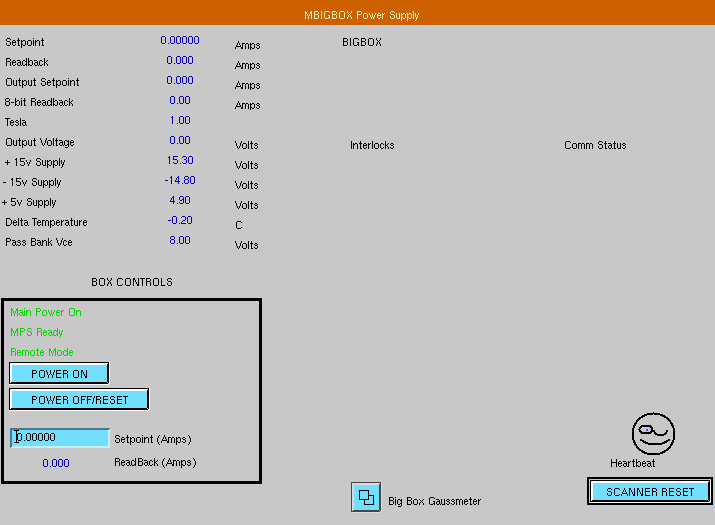Turn on the supply with POWER ON

(x=59, y=374)
